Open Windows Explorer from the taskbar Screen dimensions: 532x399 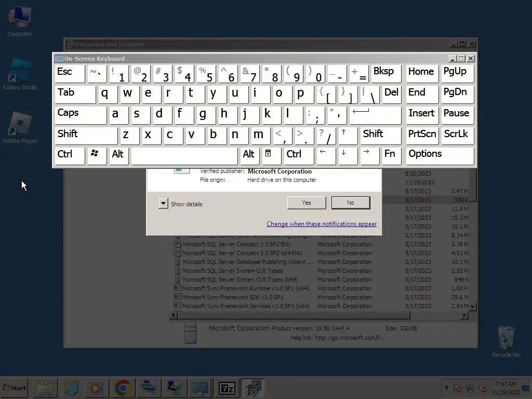tap(45, 388)
